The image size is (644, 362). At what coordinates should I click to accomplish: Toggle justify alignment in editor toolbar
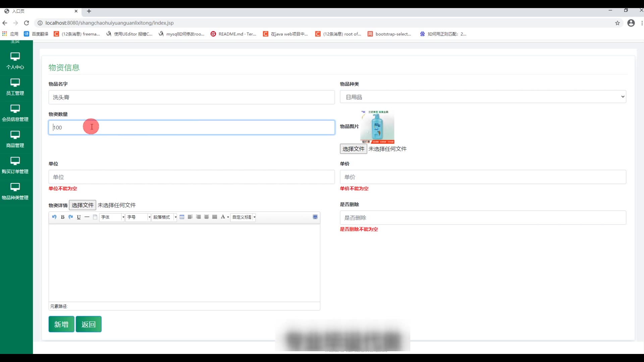point(215,217)
